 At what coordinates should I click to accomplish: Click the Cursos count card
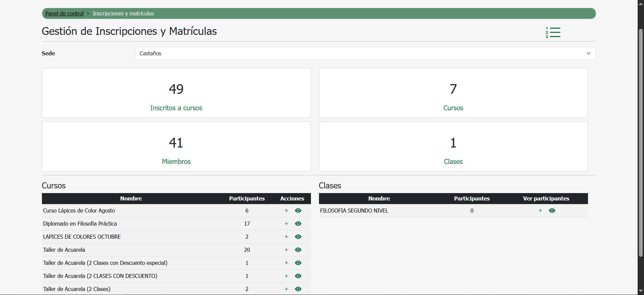[453, 93]
